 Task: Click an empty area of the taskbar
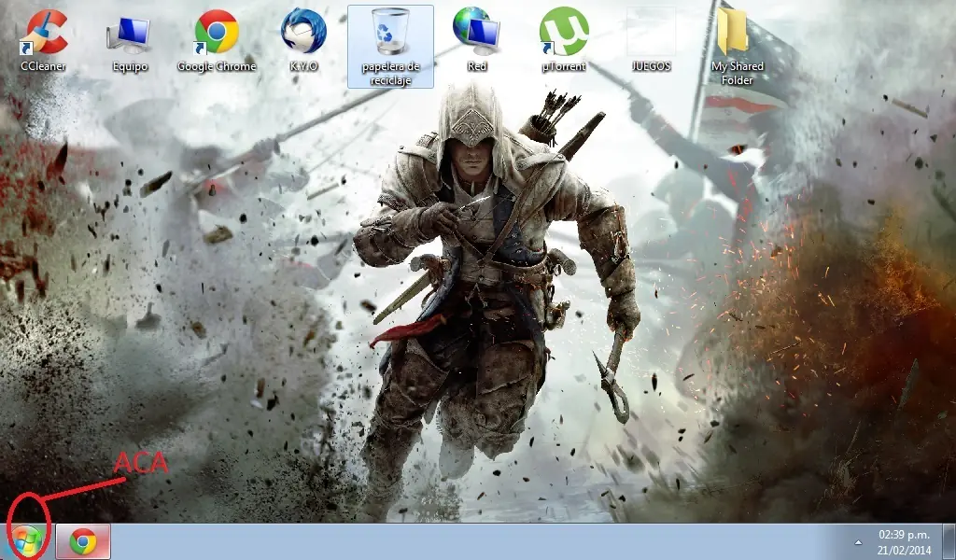point(467,542)
